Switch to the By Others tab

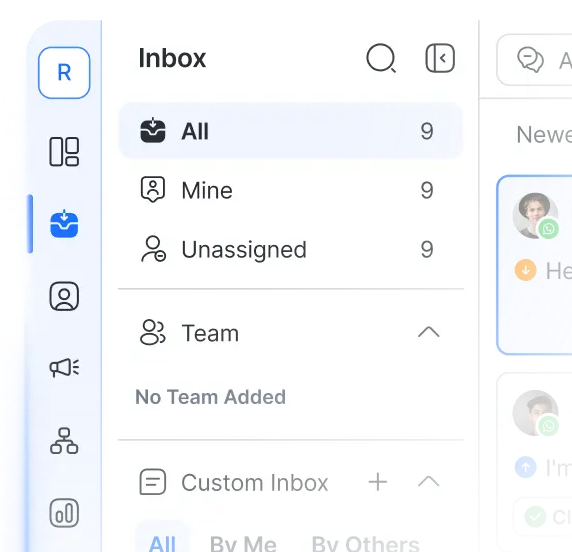click(x=366, y=544)
